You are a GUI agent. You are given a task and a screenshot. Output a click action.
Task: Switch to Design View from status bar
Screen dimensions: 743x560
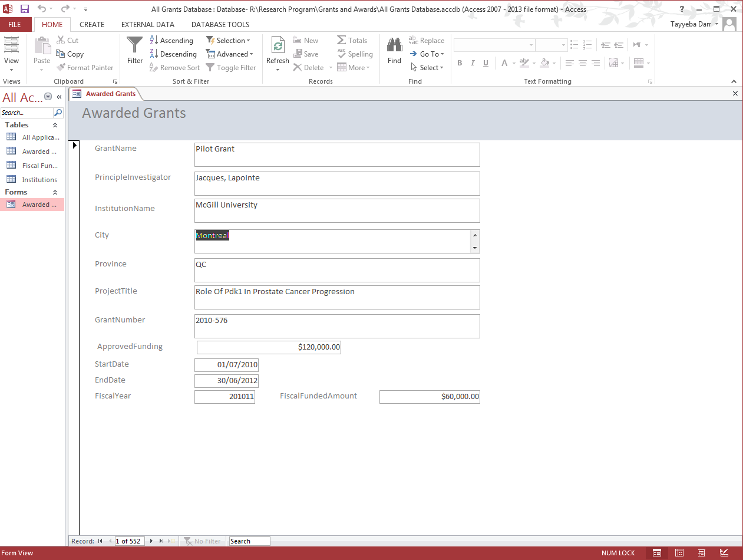724,553
